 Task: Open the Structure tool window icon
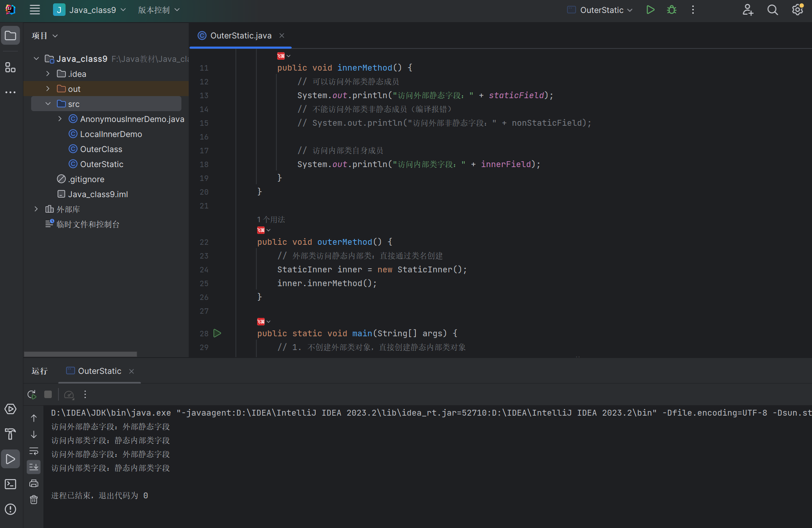tap(10, 67)
